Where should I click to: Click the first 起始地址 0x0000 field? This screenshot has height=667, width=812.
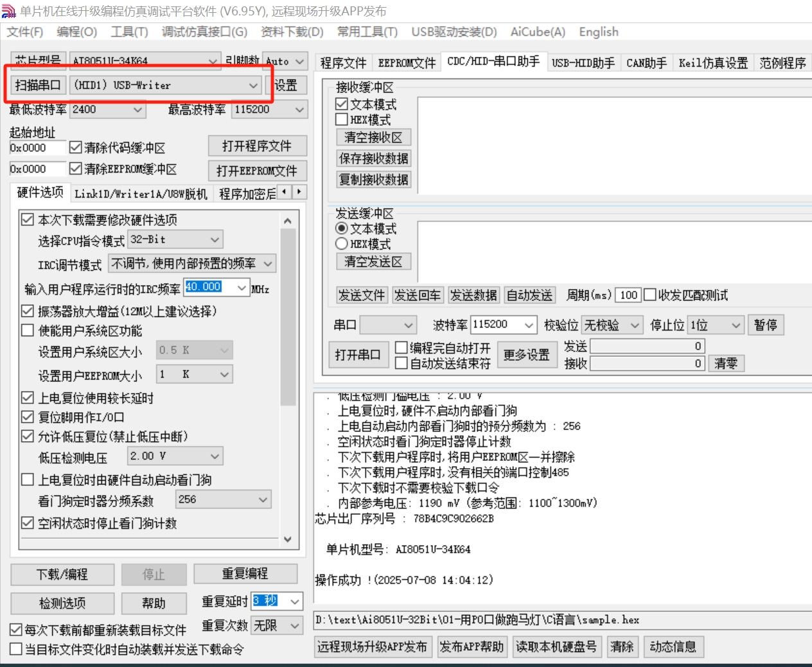pos(38,148)
